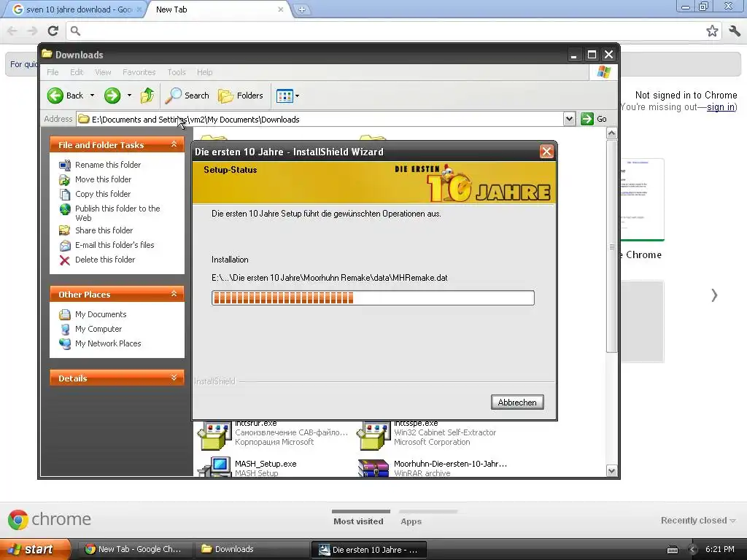Select the MASH_Setup.exe file icon
The height and width of the screenshot is (560, 747).
tap(214, 467)
